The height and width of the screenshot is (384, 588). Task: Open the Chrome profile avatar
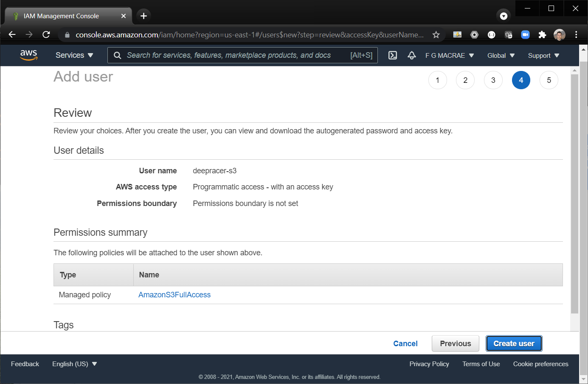[x=560, y=35]
